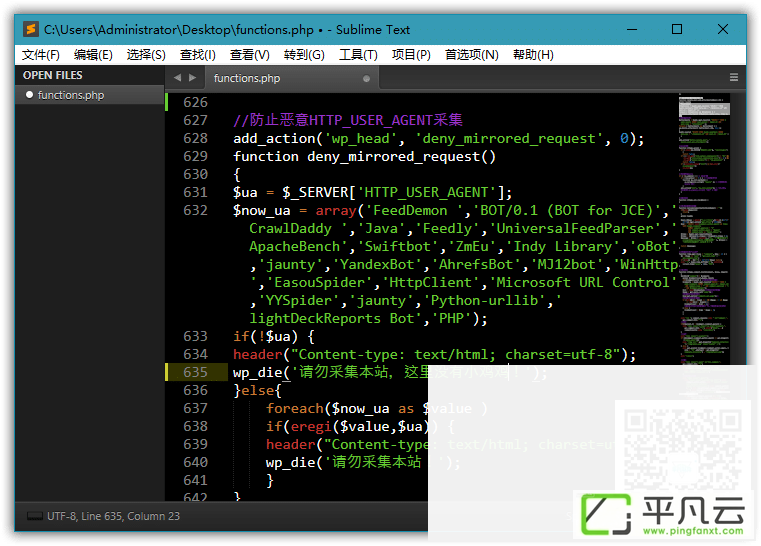Viewport: 761px width, 546px height.
Task: Open the 工具(T) menu
Action: 358,55
